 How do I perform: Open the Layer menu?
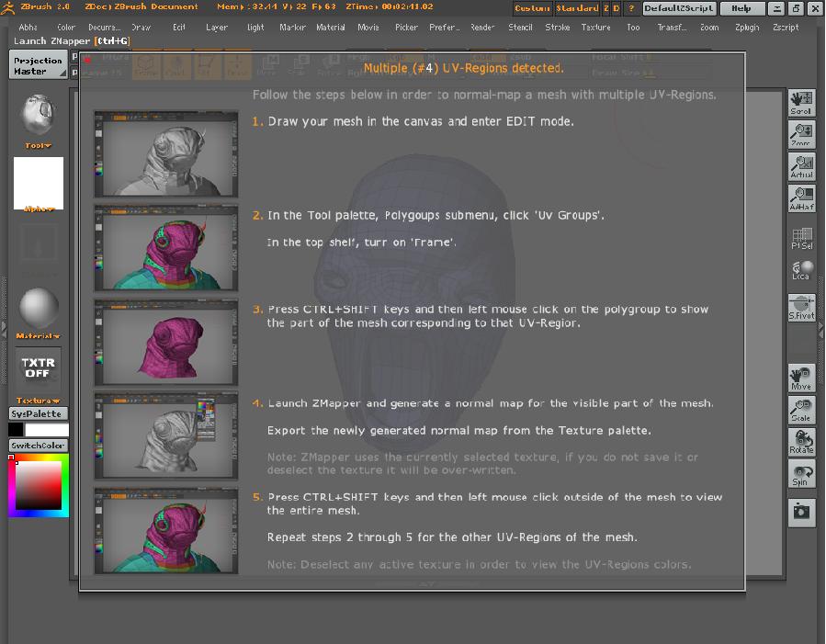tap(217, 28)
